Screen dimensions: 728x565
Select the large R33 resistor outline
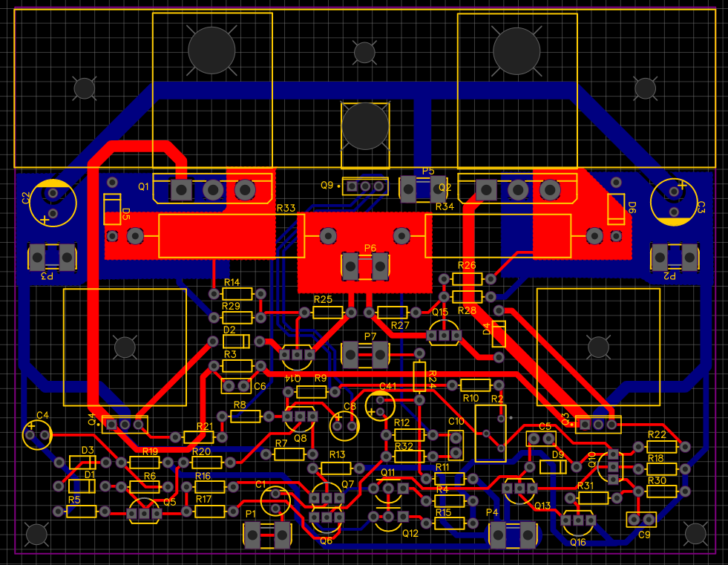tap(232, 235)
